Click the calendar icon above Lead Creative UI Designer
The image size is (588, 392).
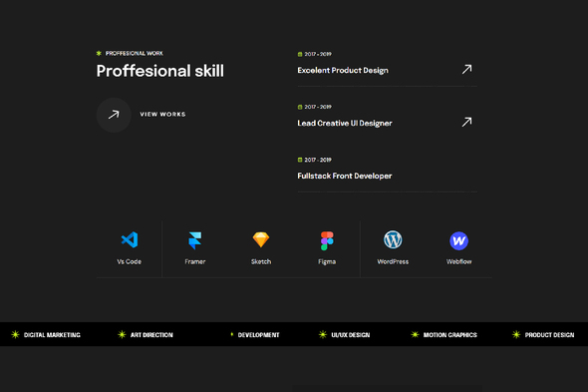pos(300,107)
